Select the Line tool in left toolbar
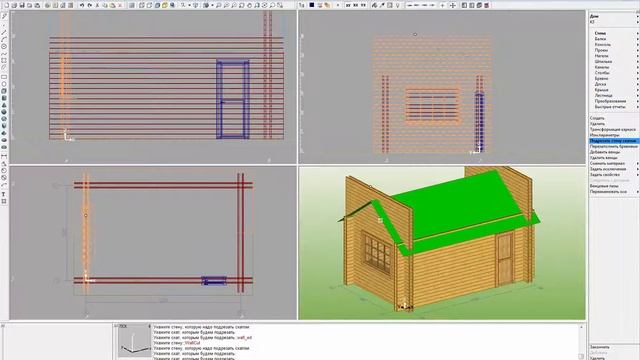This screenshot has width=640, height=360. coord(4,32)
